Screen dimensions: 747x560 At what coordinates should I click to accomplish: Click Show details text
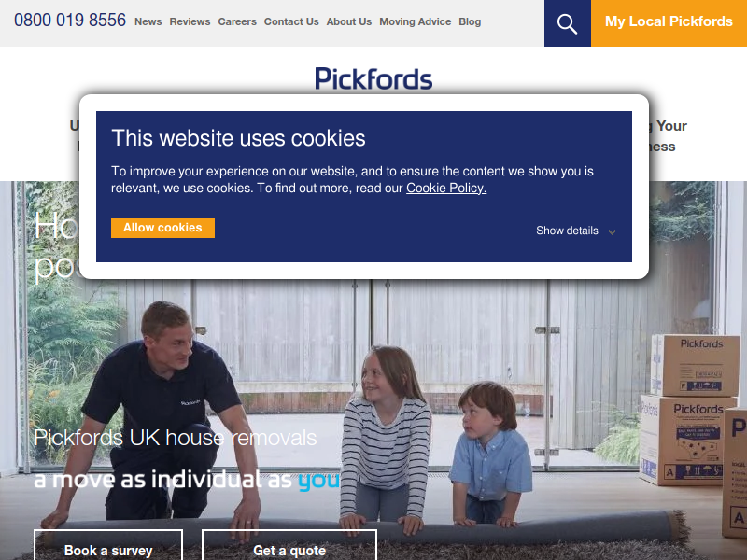coord(567,231)
